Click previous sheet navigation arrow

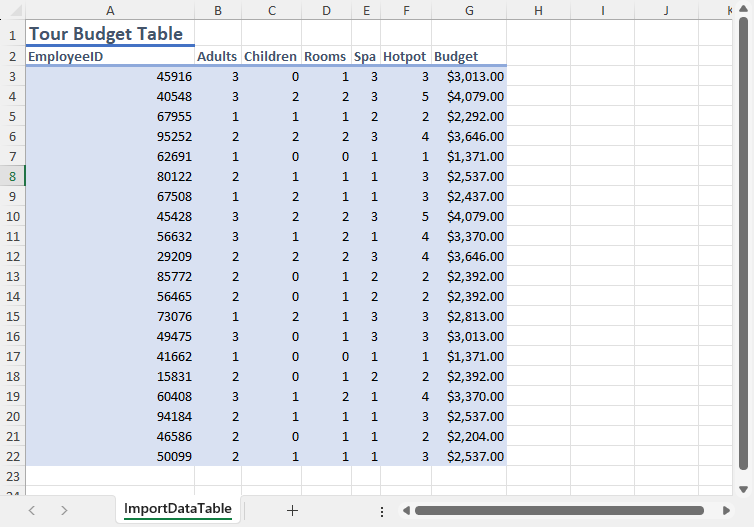pyautogui.click(x=32, y=510)
